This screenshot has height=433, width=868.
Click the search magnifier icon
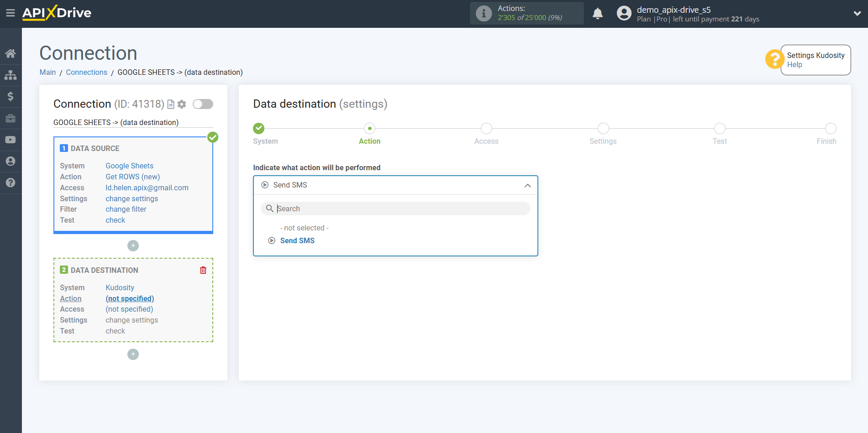(270, 209)
